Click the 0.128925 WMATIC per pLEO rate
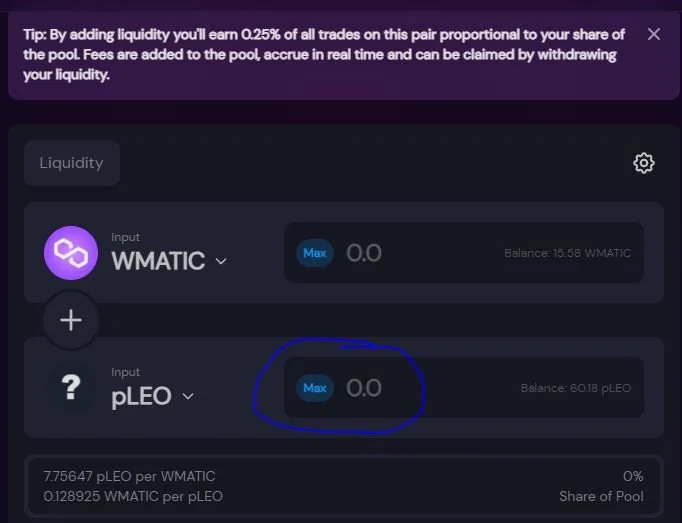 [133, 496]
